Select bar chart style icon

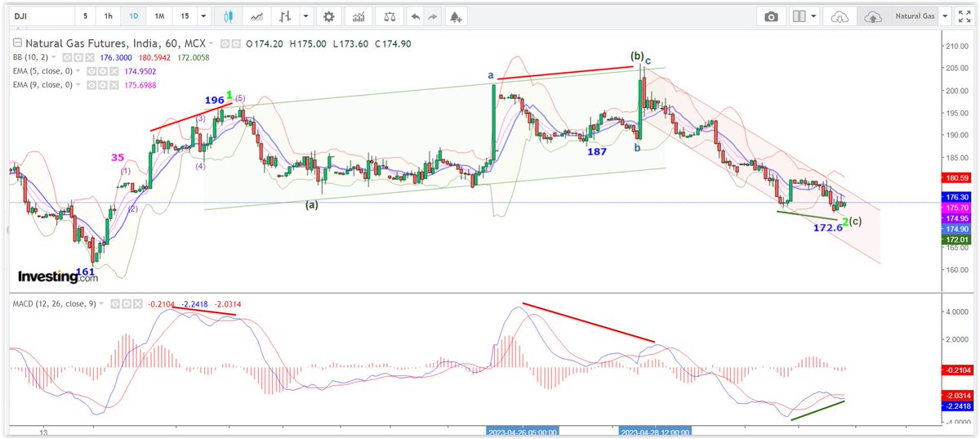[285, 16]
